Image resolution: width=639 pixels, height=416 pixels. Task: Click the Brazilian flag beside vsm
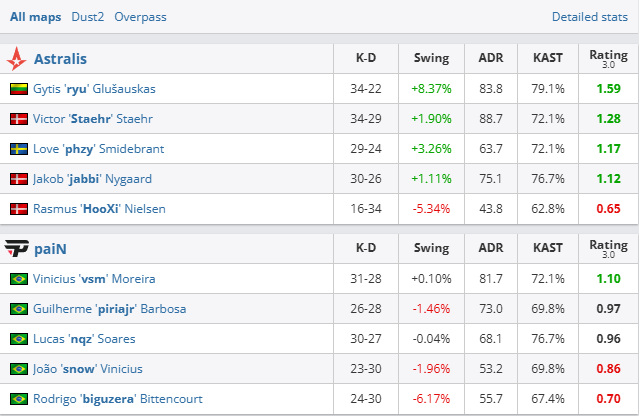tap(18, 279)
